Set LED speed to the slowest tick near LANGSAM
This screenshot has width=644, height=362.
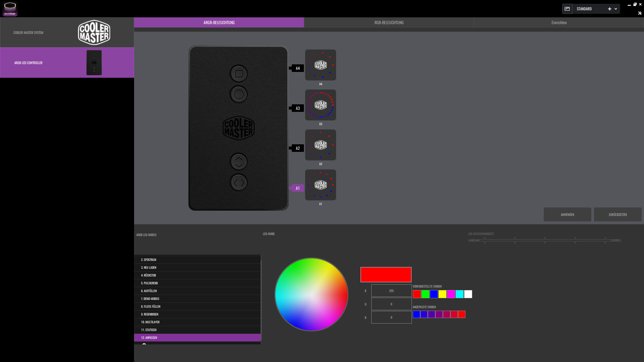click(485, 240)
